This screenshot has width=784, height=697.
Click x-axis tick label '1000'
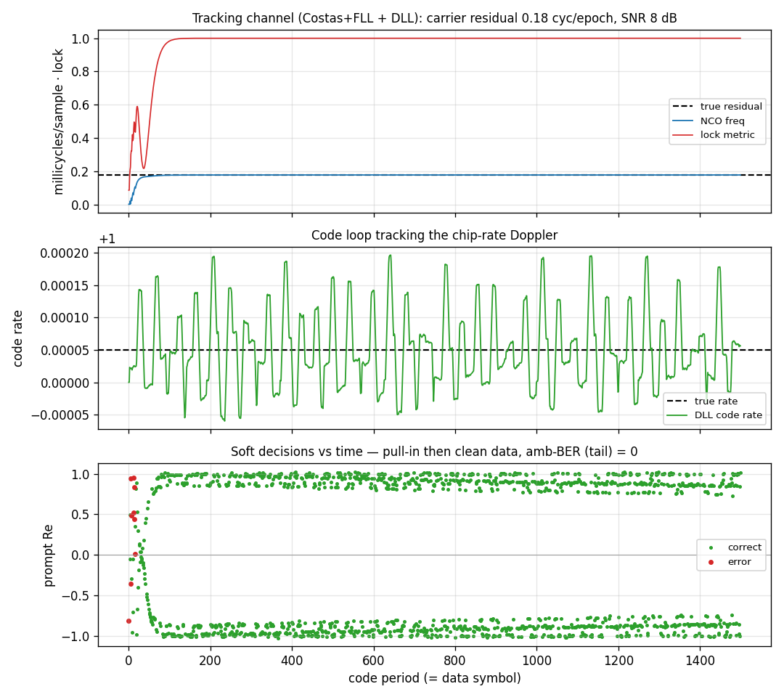tap(536, 661)
